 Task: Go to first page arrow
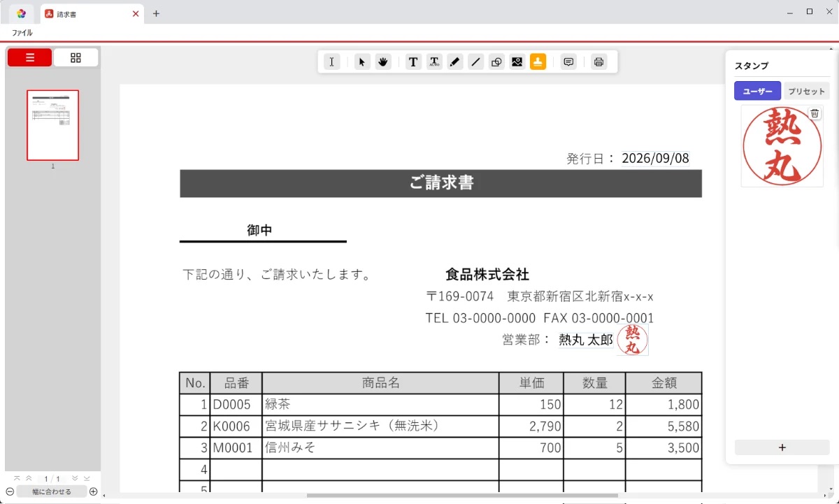(17, 478)
